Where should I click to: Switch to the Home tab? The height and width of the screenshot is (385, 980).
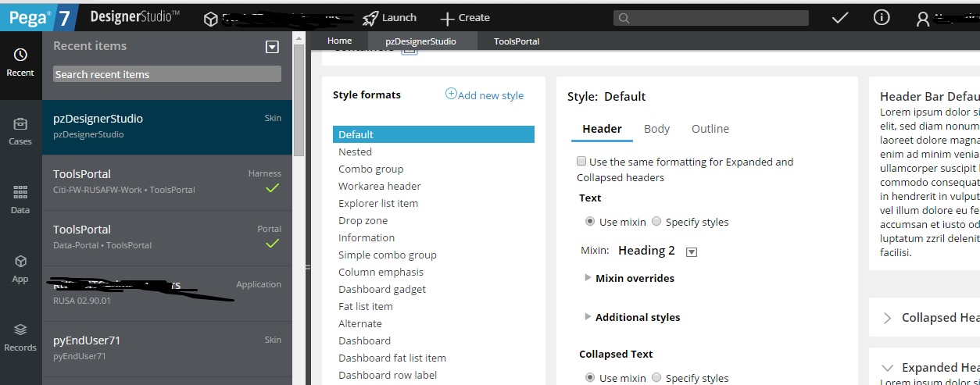click(x=339, y=41)
